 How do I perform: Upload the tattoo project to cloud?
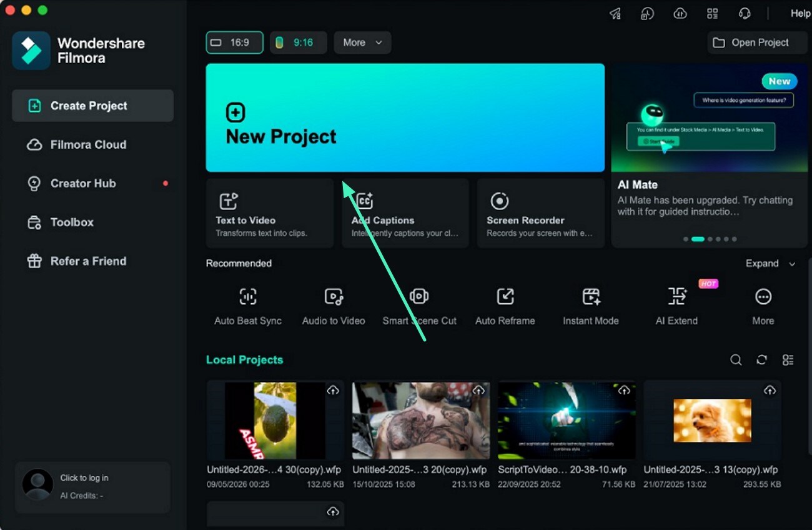tap(478, 390)
